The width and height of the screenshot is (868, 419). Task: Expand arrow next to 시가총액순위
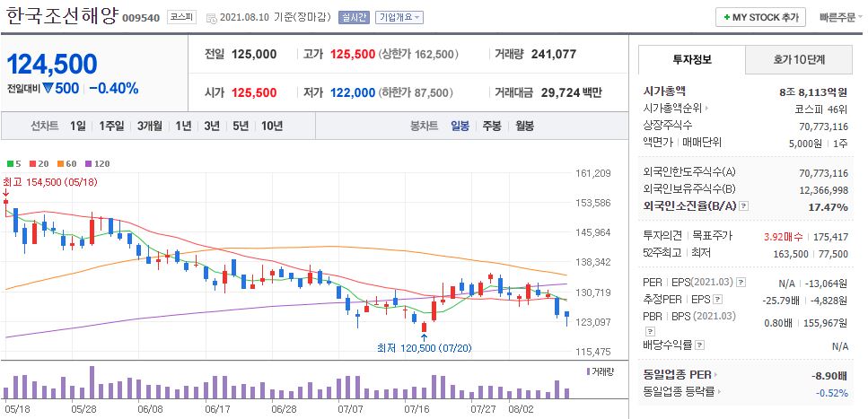coord(707,109)
